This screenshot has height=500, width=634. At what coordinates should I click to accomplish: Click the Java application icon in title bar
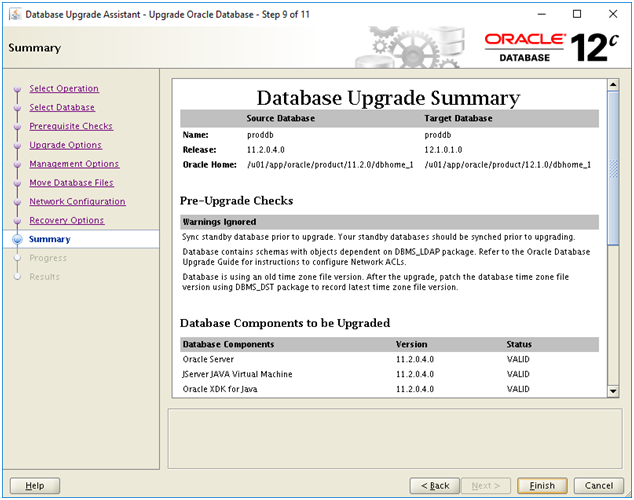[x=15, y=14]
